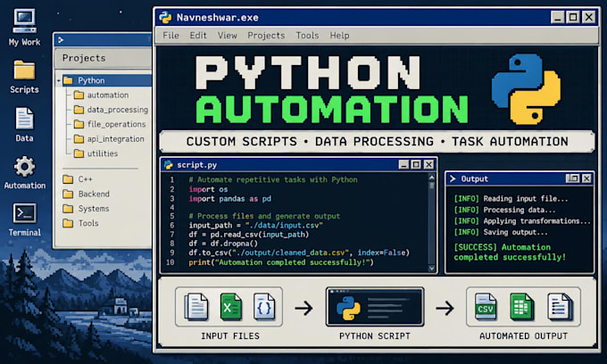Close the Output panel

point(586,178)
